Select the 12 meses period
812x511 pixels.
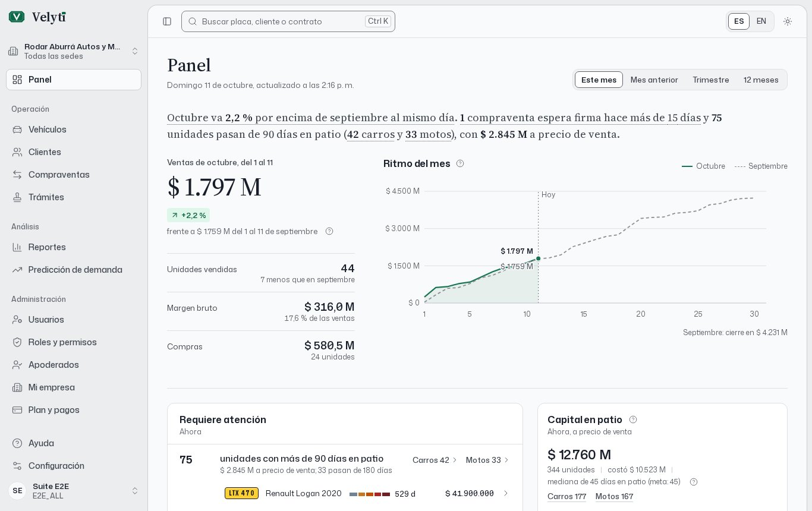pos(761,80)
